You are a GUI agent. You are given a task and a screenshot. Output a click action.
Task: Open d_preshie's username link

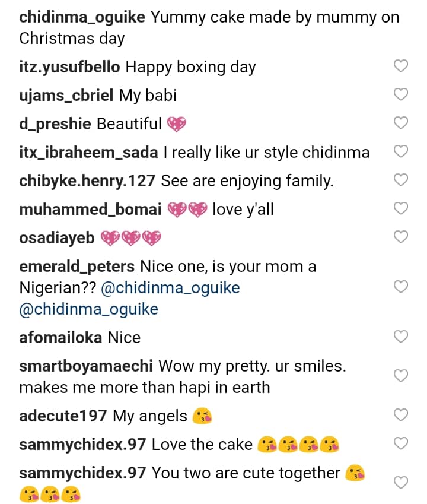[55, 123]
